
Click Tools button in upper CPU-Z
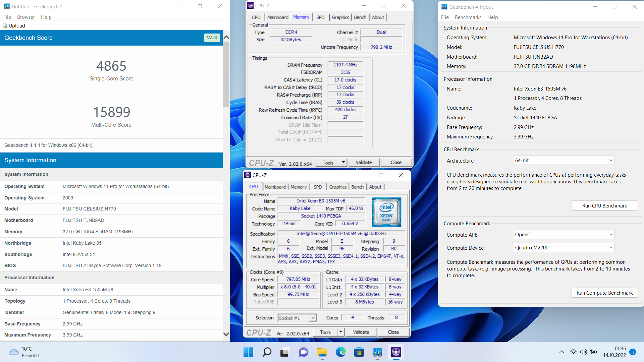click(328, 163)
